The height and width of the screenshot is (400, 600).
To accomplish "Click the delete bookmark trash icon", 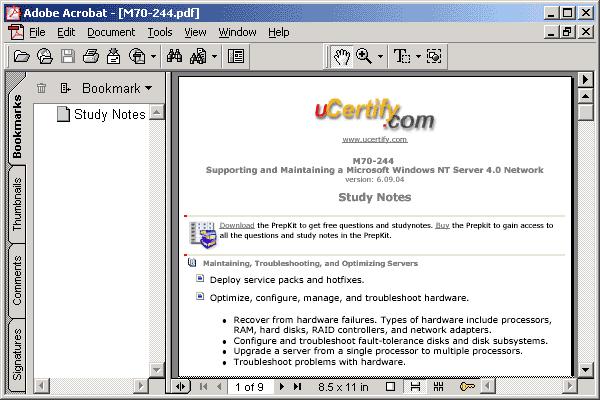I will point(41,88).
